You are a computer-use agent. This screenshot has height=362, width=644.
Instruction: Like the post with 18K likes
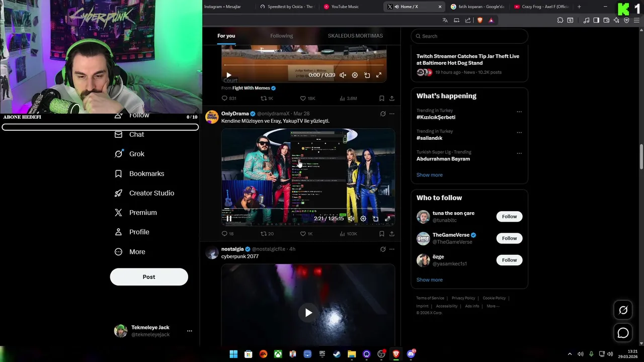307,99
